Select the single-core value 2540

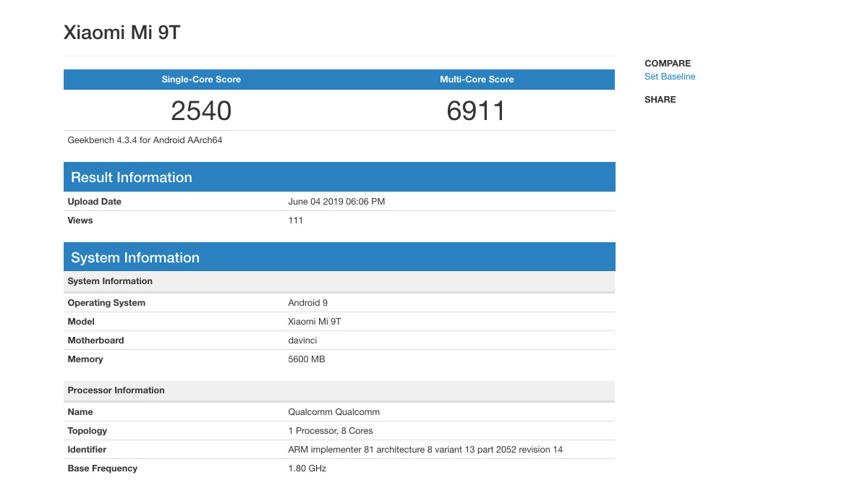tap(201, 111)
